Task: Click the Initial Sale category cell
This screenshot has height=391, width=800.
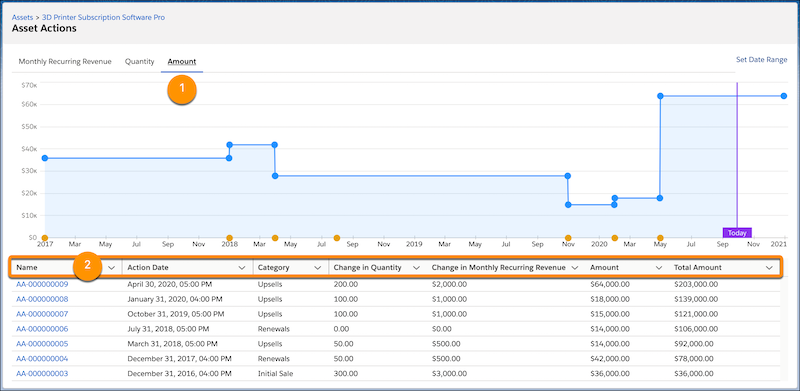Action: pyautogui.click(x=276, y=374)
